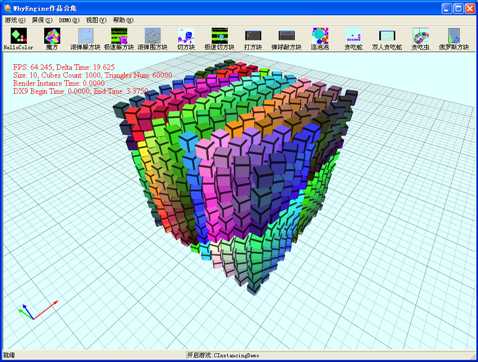478x362 pixels.
Task: Open the DEMO(D) menu
Action: point(69,20)
